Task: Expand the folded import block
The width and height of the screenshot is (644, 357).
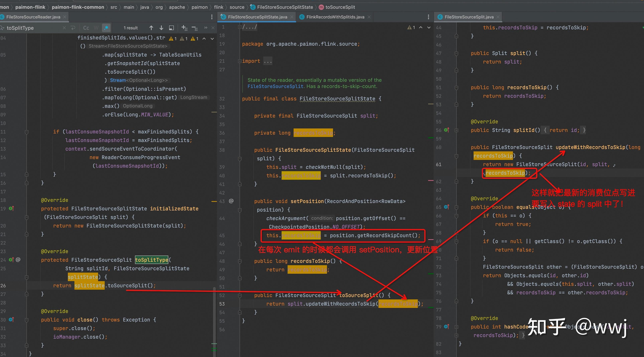Action: click(268, 61)
